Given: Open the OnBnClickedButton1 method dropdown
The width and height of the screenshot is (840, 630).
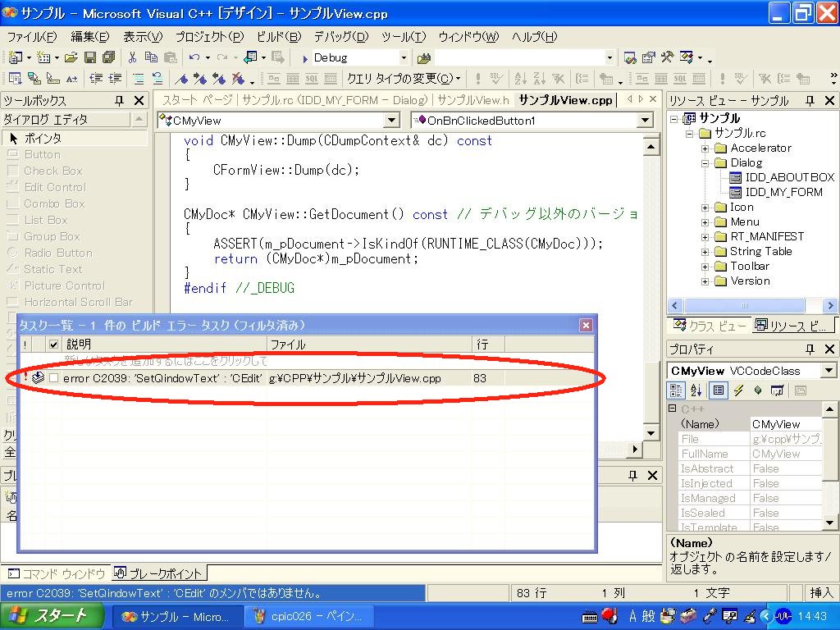Looking at the screenshot, I should [x=646, y=120].
